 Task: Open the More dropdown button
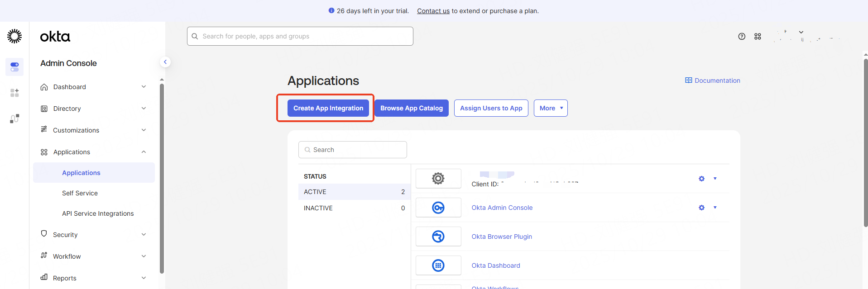pyautogui.click(x=550, y=108)
